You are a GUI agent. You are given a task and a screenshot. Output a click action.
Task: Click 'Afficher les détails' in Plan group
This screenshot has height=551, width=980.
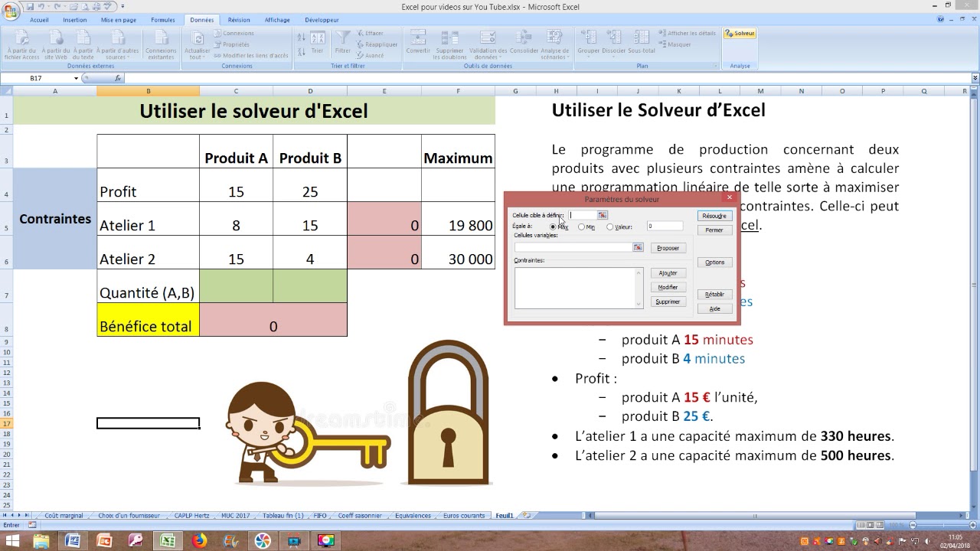pos(687,34)
